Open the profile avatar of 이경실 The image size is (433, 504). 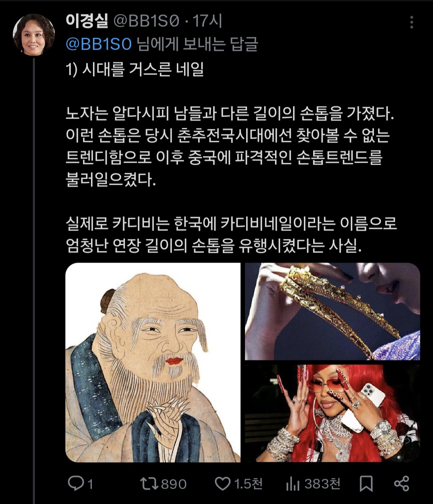tap(34, 34)
